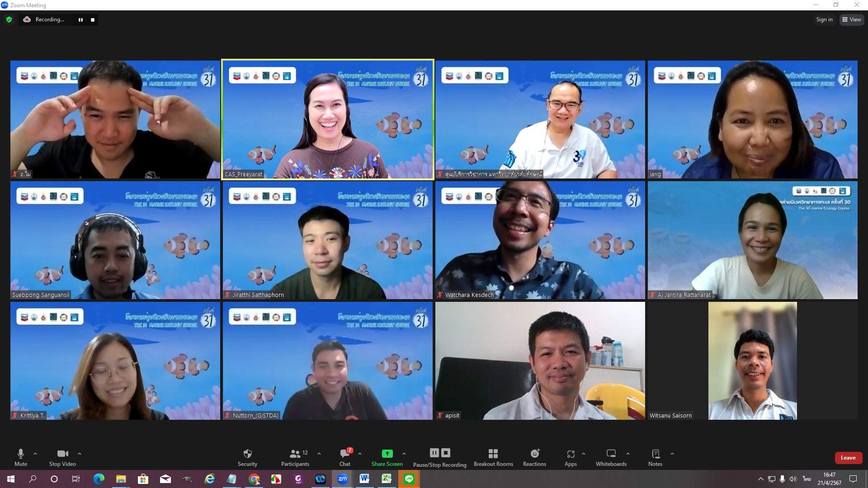Open the View layout menu
The width and height of the screenshot is (868, 488).
point(852,19)
